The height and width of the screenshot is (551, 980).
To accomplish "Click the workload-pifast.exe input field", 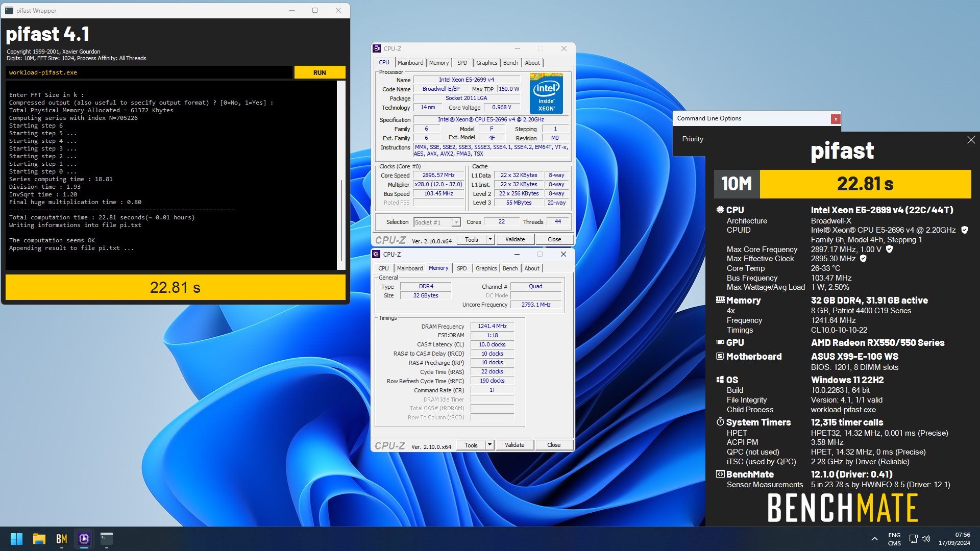I will point(149,72).
